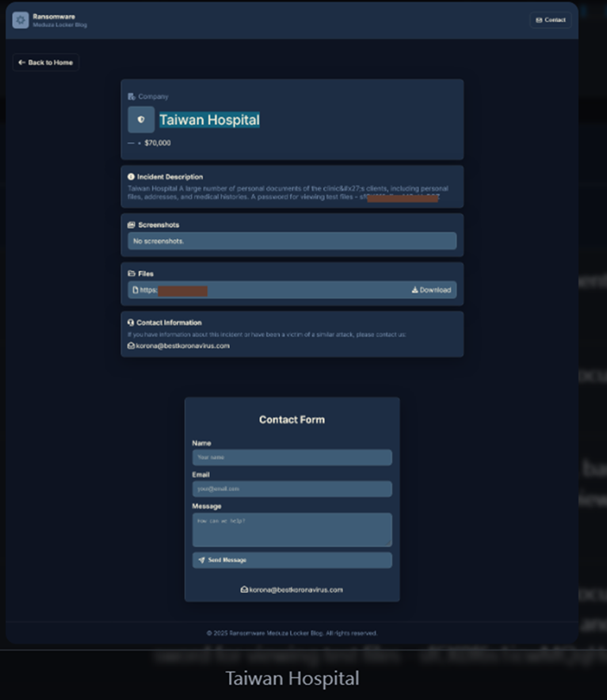Click the shield avatar beside Taiwan Hospital

[x=141, y=120]
